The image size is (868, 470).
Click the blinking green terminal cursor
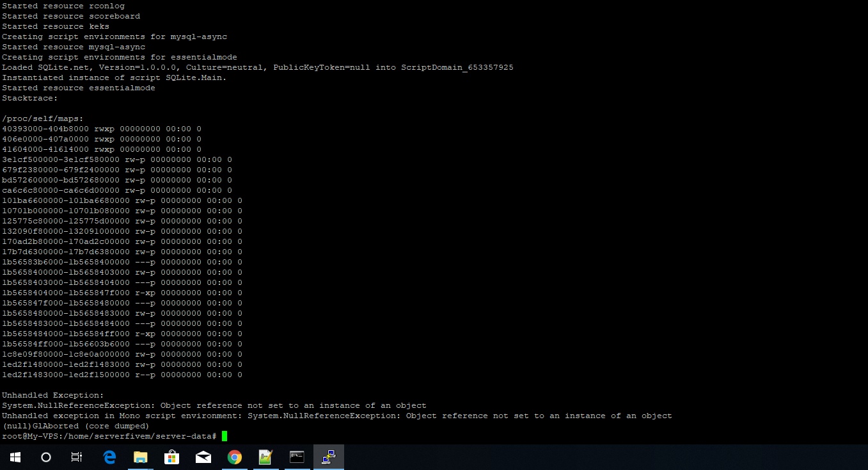click(225, 435)
